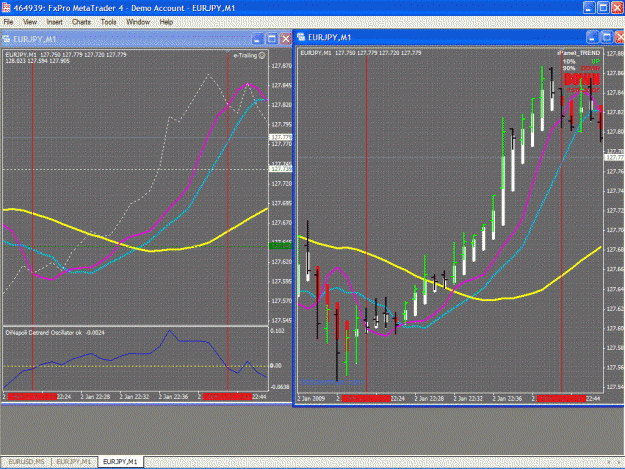Click the green price tag on left chart scale

(x=281, y=246)
